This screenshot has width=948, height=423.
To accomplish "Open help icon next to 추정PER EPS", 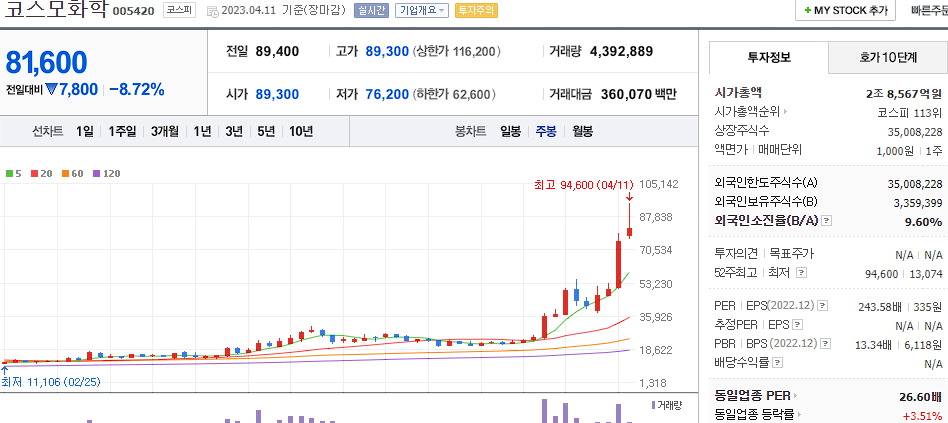I will tap(798, 325).
